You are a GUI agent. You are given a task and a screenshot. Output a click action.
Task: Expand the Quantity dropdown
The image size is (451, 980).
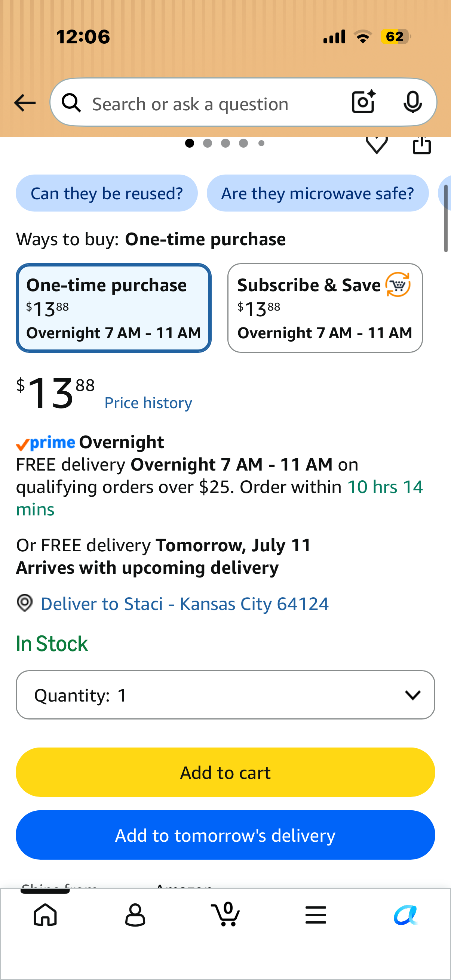point(225,695)
